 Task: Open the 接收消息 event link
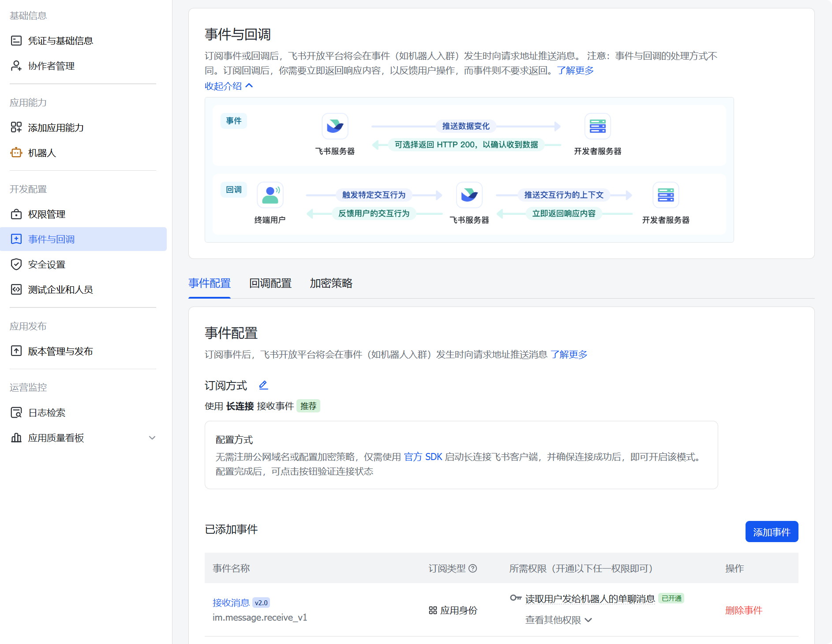(231, 603)
